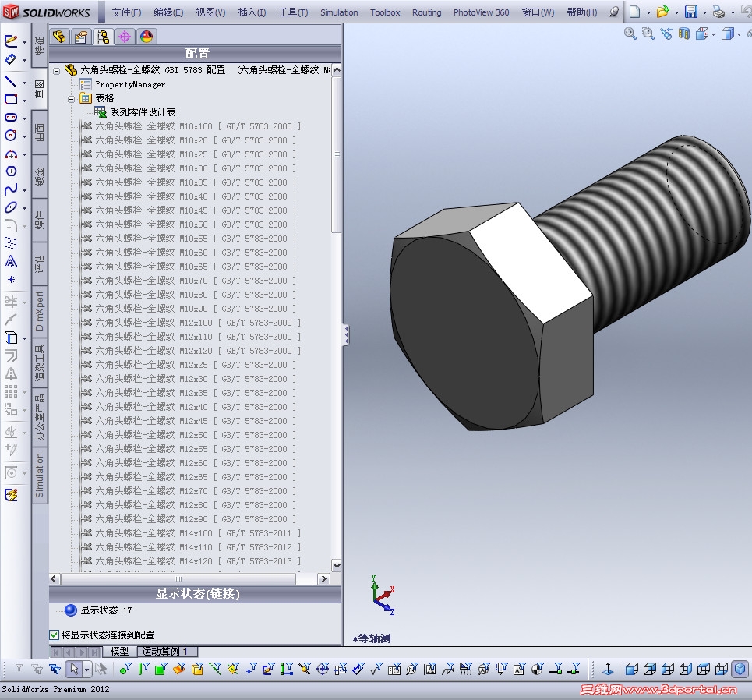The image size is (752, 700).
Task: Open selection filter cursor dropdown arrow
Action: 86,669
